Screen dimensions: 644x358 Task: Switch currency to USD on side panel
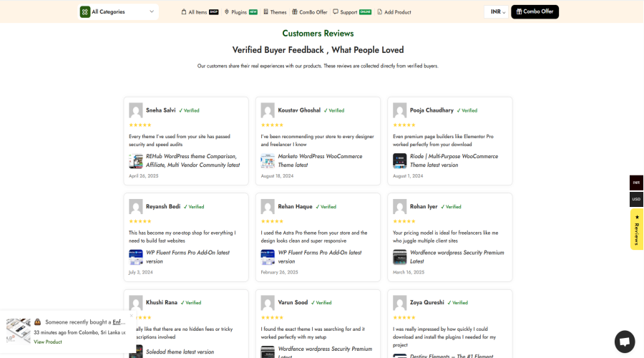(636, 199)
